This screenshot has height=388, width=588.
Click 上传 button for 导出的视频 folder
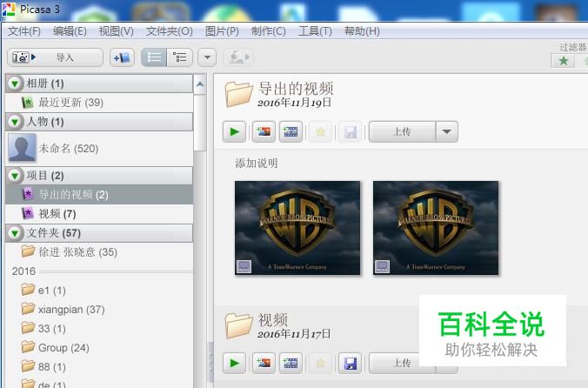[x=402, y=131]
